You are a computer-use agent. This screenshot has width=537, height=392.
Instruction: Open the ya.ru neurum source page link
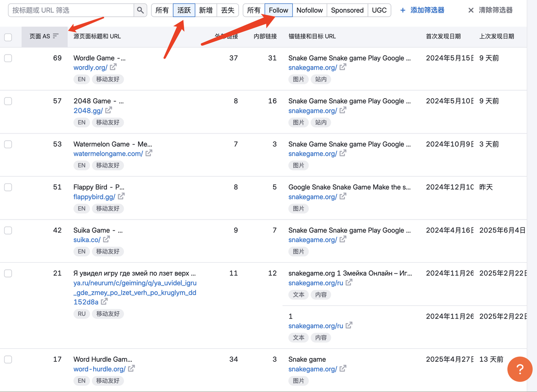coord(135,292)
